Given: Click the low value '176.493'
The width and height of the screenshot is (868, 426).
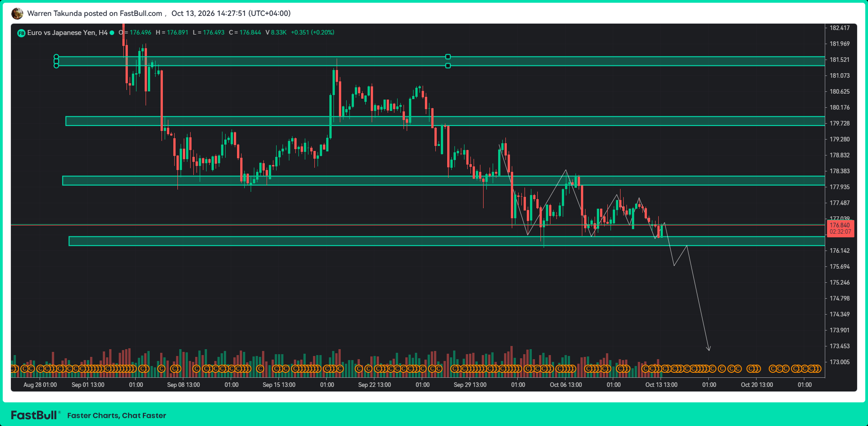Looking at the screenshot, I should coord(214,33).
